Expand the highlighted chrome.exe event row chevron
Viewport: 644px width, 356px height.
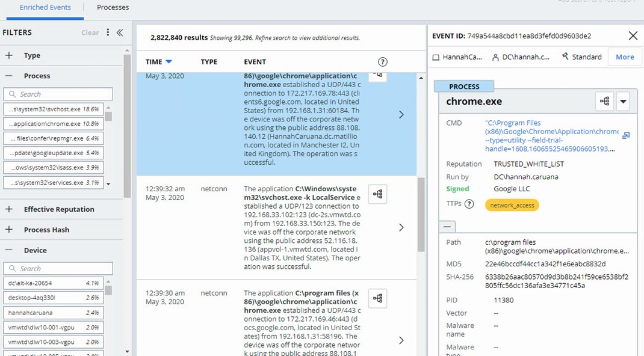[401, 115]
